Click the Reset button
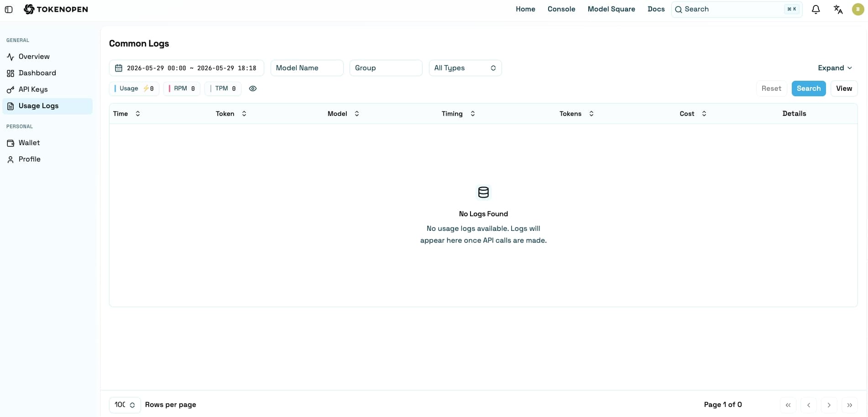The width and height of the screenshot is (868, 417). coord(771,89)
